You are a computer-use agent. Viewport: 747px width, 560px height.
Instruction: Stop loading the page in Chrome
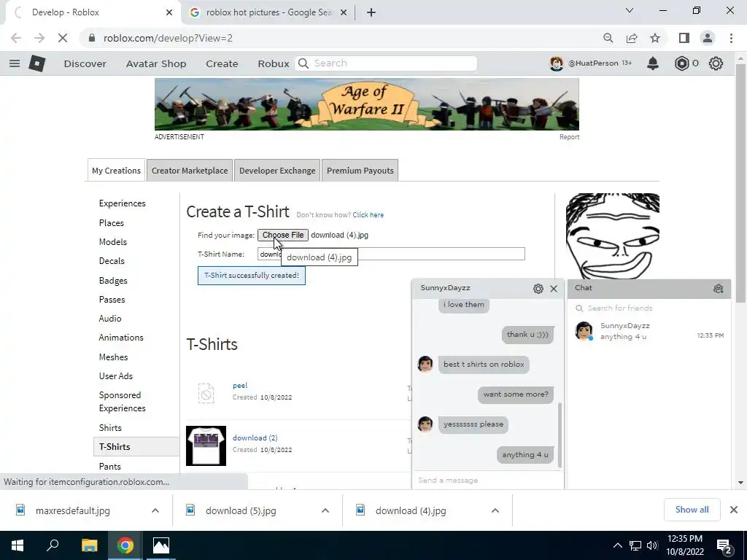[63, 38]
